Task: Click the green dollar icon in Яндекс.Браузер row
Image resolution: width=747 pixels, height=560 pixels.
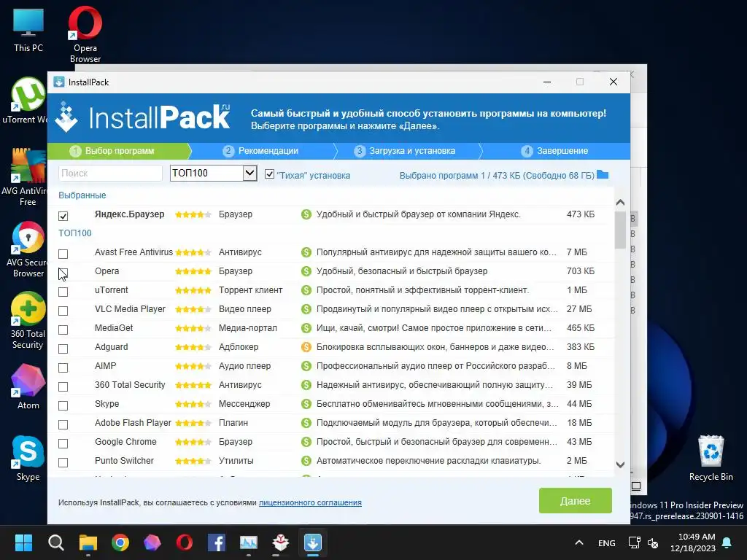Action: [306, 215]
